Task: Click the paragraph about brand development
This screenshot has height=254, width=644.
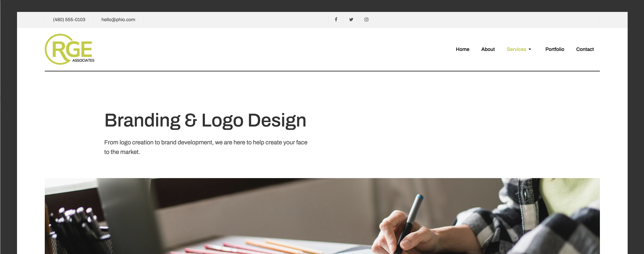Action: (x=206, y=147)
